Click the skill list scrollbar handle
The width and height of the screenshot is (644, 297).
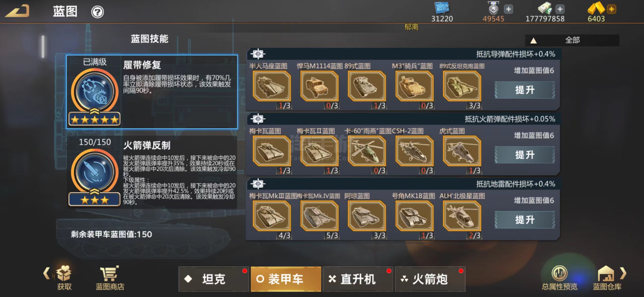point(43,47)
